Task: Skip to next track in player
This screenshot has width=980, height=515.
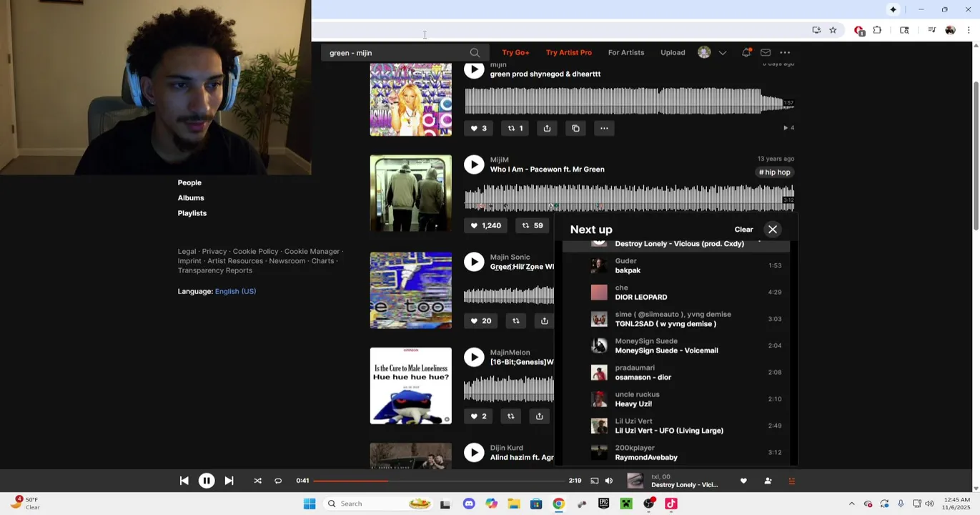Action: [x=229, y=481]
